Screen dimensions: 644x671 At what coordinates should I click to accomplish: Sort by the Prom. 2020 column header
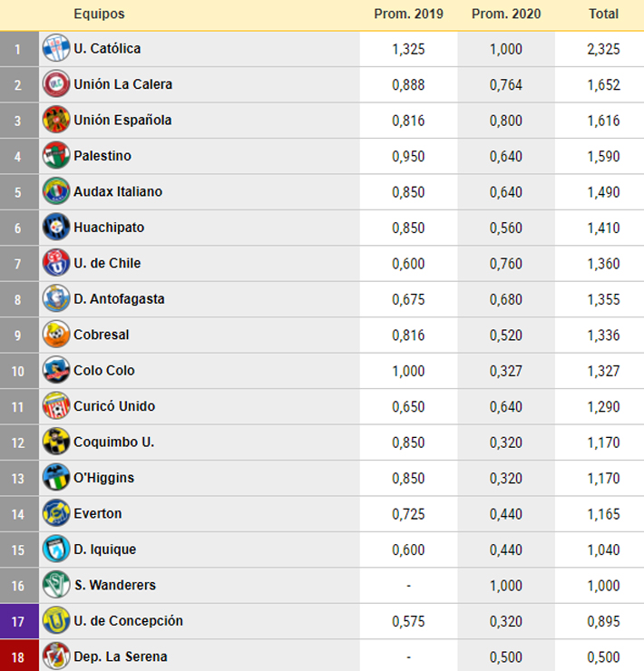tap(506, 15)
